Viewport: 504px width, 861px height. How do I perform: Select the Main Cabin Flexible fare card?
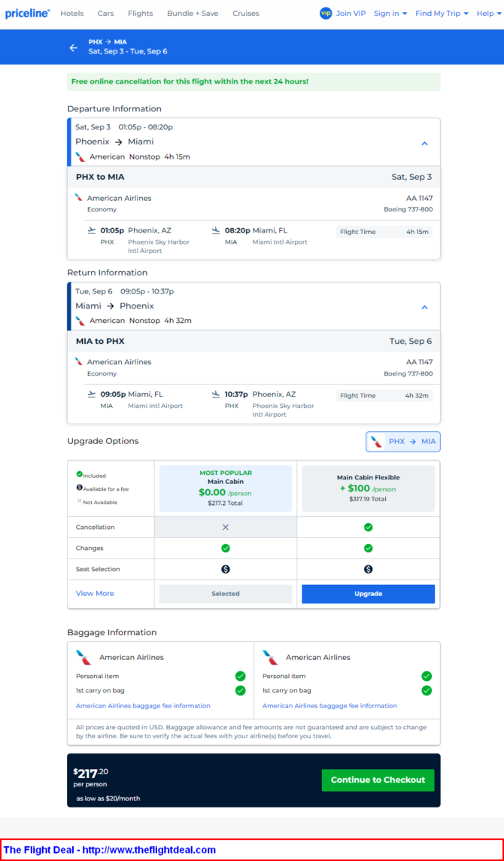369,488
